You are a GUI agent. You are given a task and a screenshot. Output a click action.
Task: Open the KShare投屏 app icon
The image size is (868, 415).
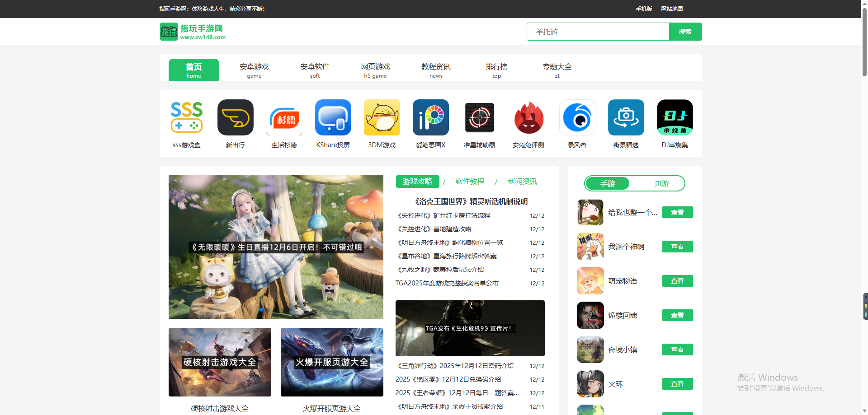[333, 117]
